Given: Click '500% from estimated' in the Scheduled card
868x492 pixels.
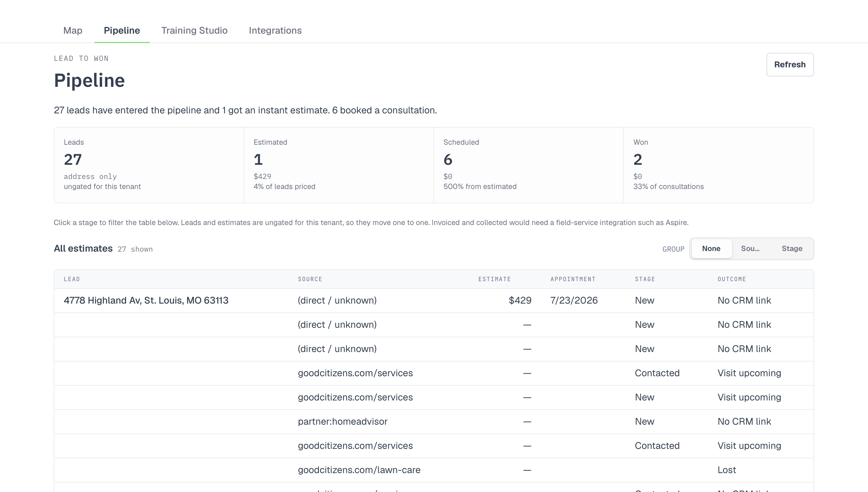Looking at the screenshot, I should point(480,187).
